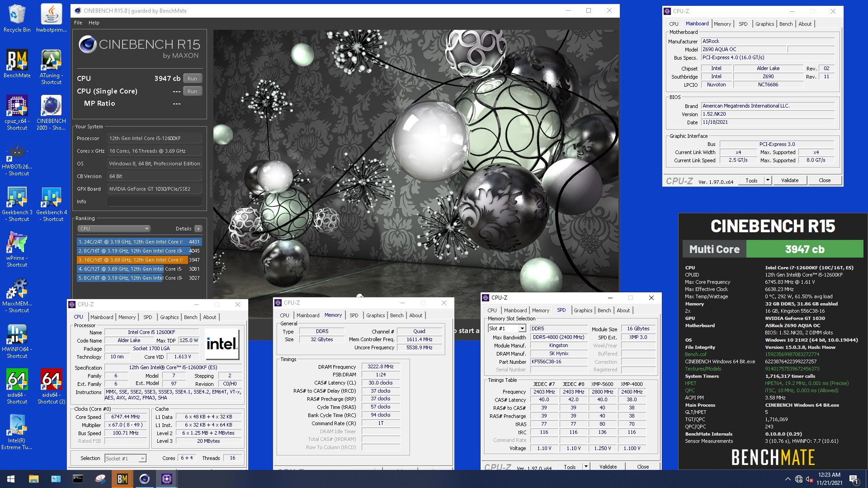The image size is (868, 488).
Task: Open the hwbotprime desktop icon
Action: tap(51, 18)
